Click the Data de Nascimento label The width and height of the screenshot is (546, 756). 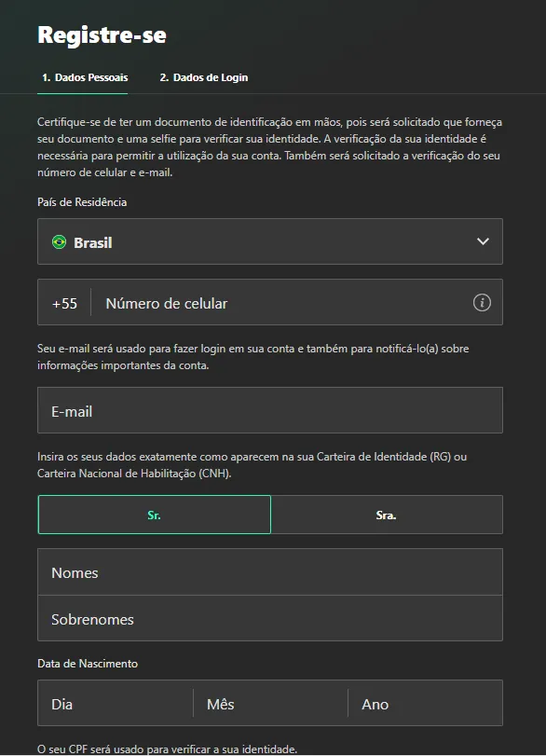click(89, 664)
